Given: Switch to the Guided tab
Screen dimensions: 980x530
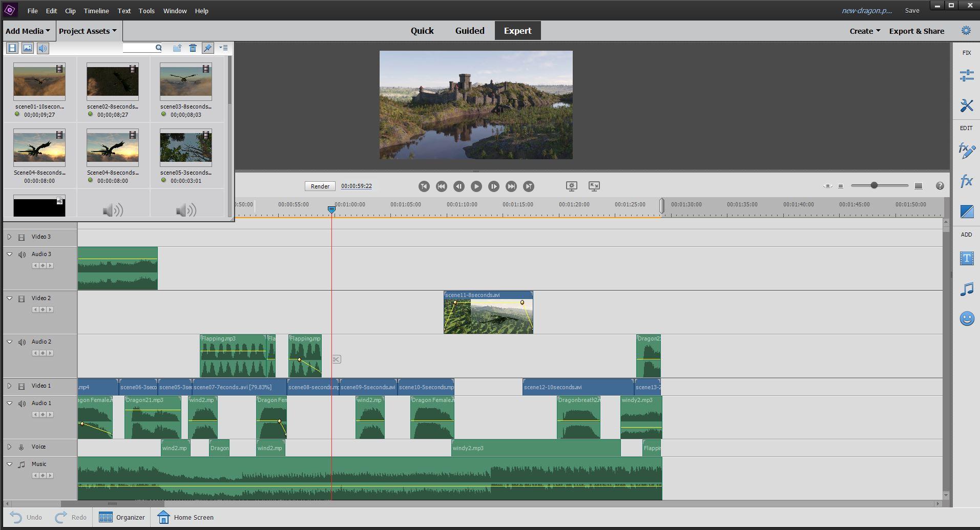Looking at the screenshot, I should (x=469, y=31).
